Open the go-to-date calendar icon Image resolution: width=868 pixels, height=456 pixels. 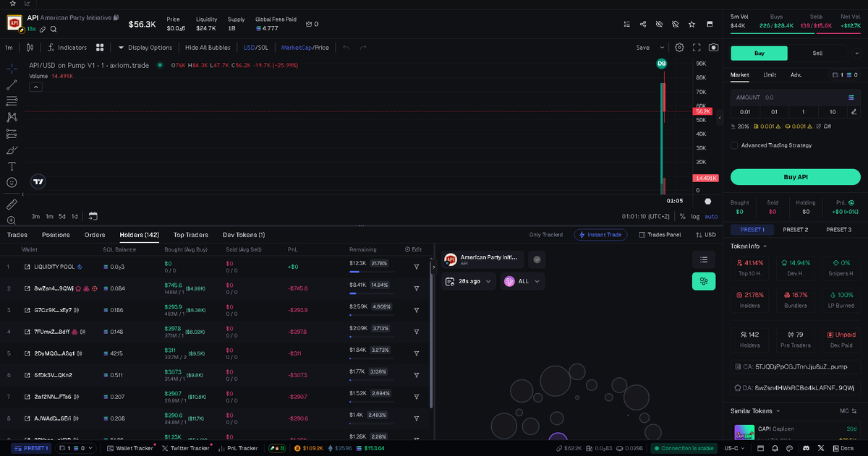[93, 216]
